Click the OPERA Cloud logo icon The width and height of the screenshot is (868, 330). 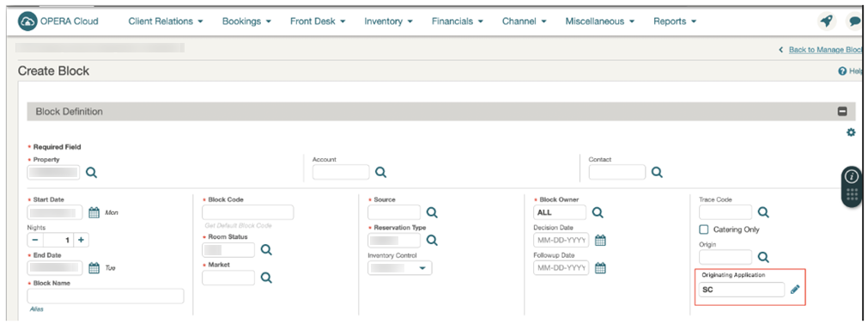(x=27, y=21)
